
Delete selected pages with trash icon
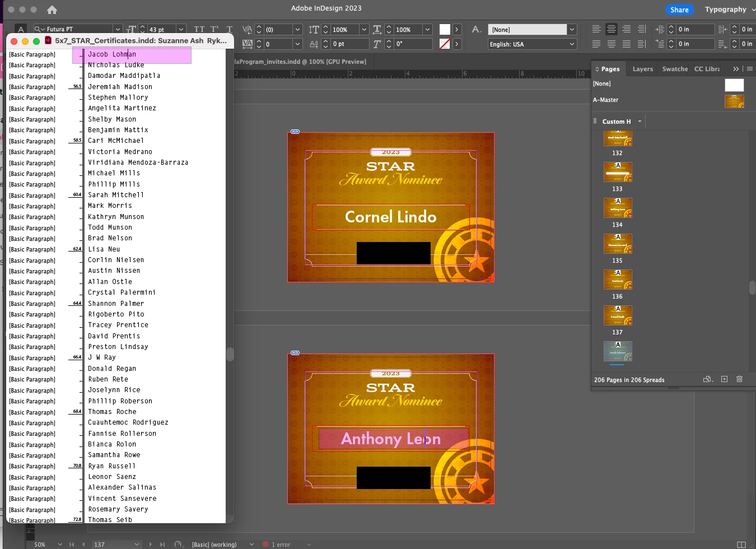tap(739, 379)
